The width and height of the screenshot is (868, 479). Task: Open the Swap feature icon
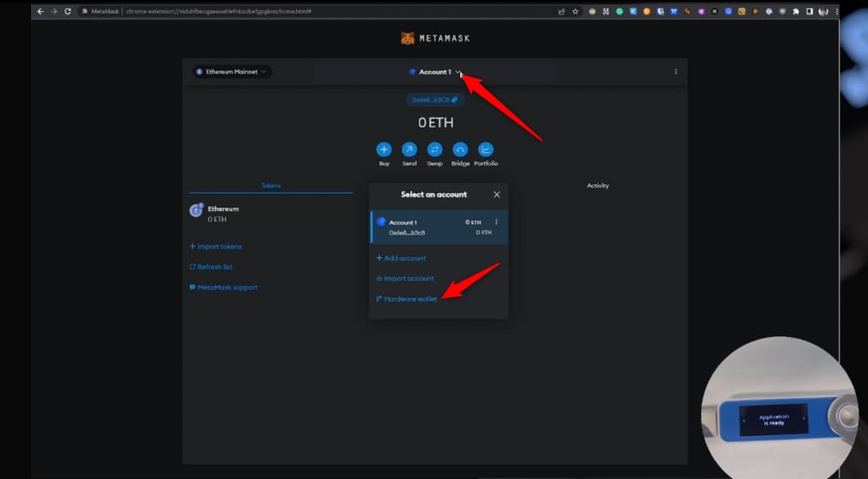(434, 149)
